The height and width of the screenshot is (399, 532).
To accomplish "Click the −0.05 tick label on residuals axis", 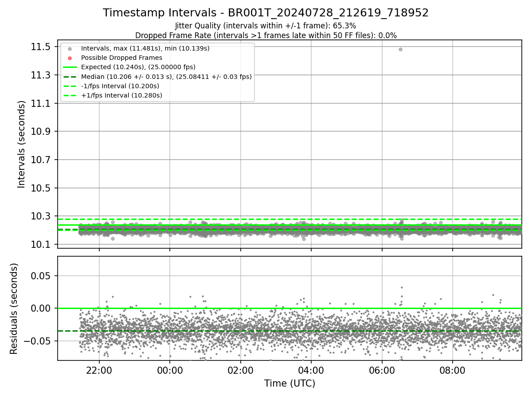I will (x=38, y=341).
